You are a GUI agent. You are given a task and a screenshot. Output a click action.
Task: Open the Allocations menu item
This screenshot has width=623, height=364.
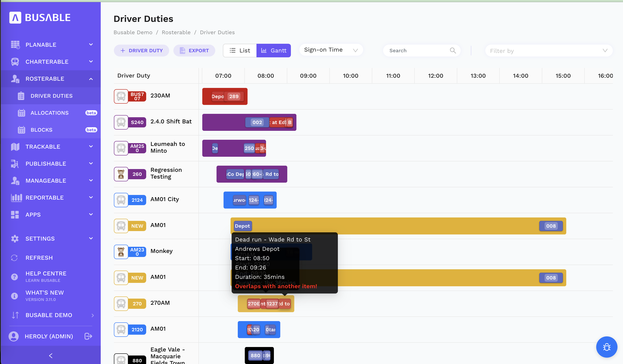pos(51,113)
